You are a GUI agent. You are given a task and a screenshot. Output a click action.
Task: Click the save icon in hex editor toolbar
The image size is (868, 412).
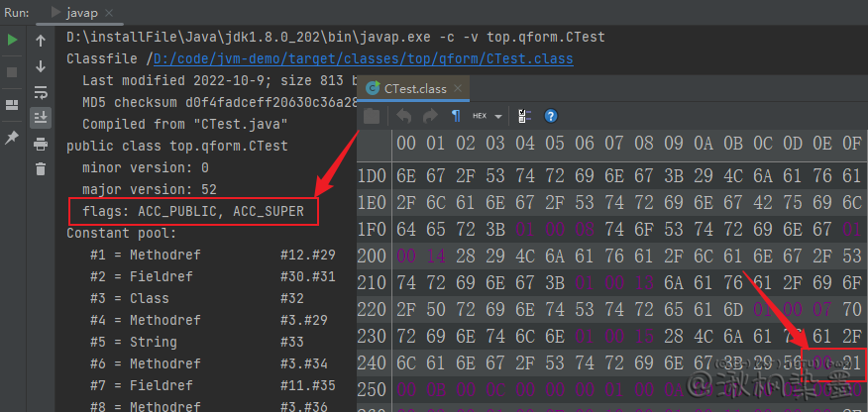pos(372,116)
